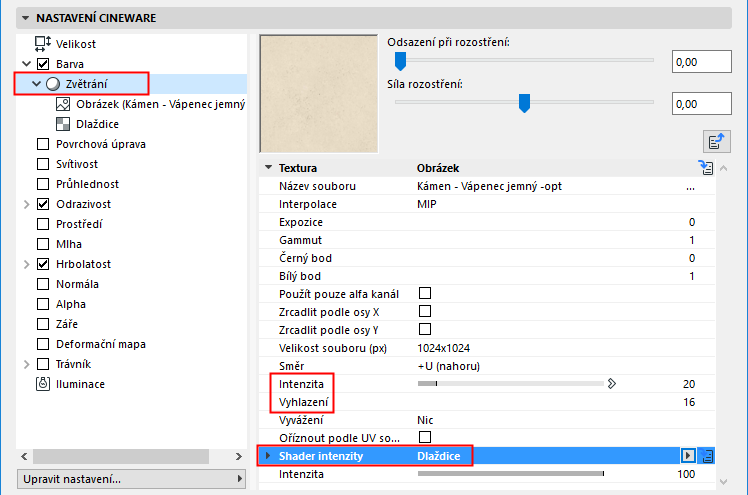Viewport: 748px width, 495px height.
Task: Enable the Svítivost checkbox
Action: pos(43,164)
